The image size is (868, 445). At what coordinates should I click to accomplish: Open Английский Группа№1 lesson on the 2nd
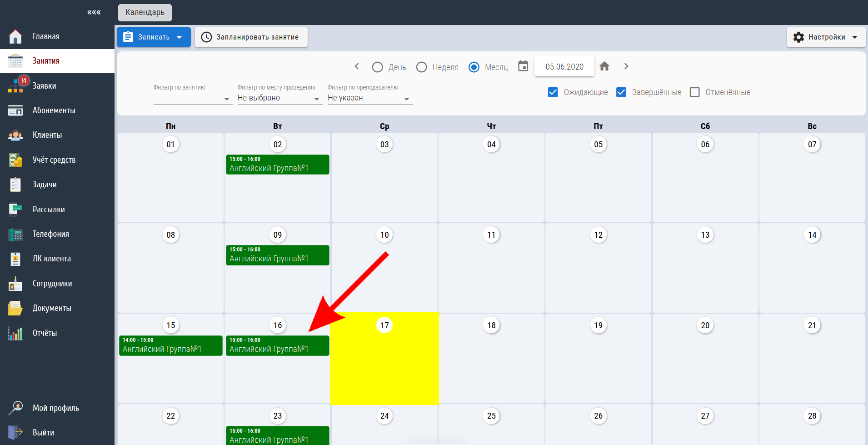coord(278,165)
